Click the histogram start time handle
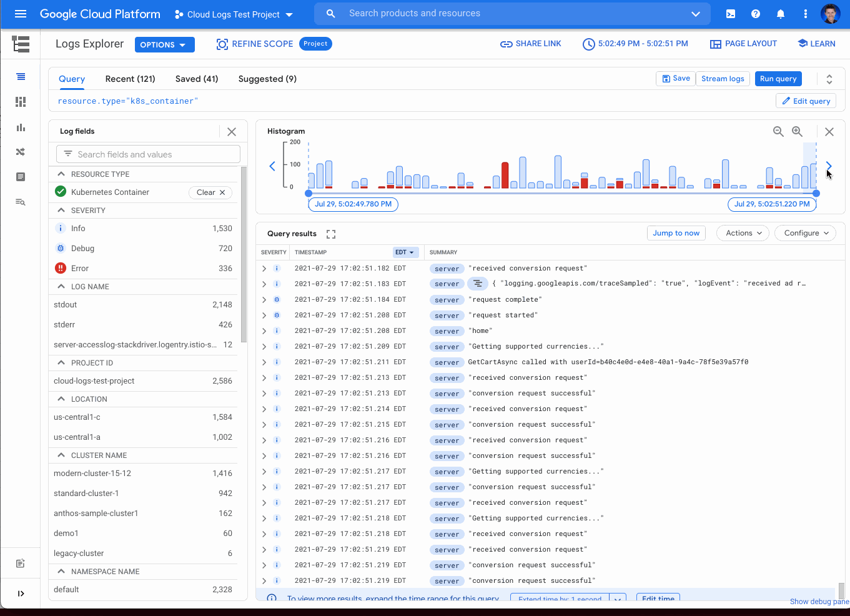 pos(309,194)
